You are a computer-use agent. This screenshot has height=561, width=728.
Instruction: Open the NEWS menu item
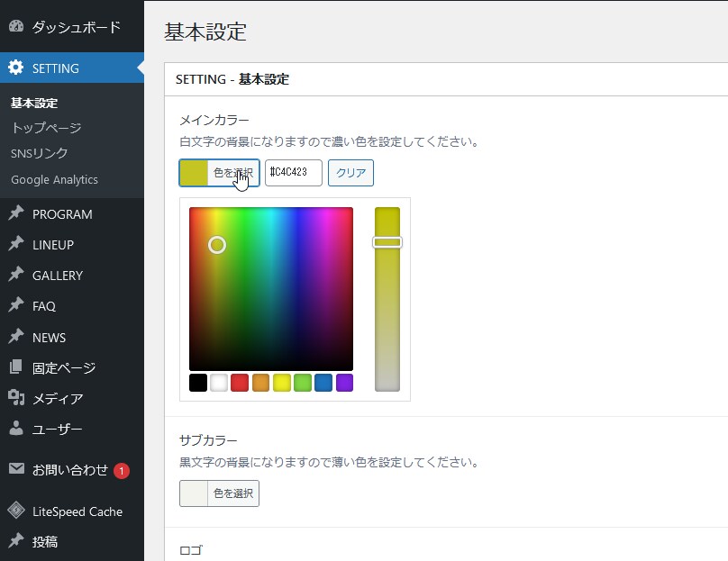[72, 337]
